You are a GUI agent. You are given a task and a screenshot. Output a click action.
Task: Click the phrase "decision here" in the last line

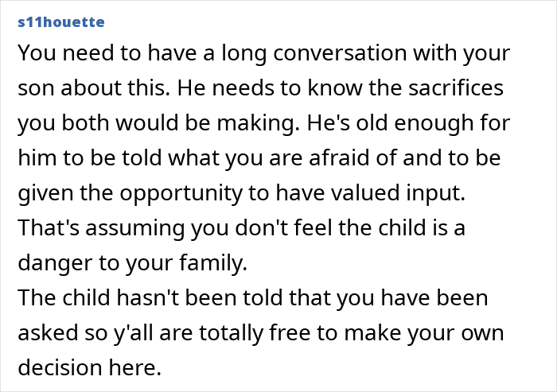point(88,367)
